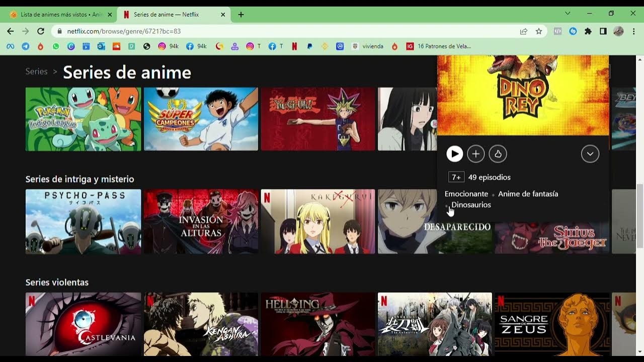Open Invasión en las Alturas thumbnail
644x362 pixels.
coord(201,222)
